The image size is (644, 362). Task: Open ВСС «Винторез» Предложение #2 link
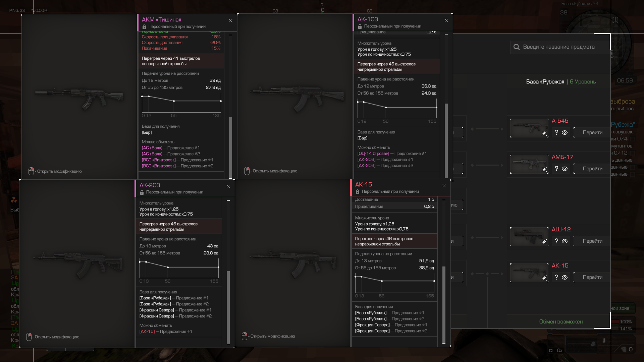coord(177,166)
